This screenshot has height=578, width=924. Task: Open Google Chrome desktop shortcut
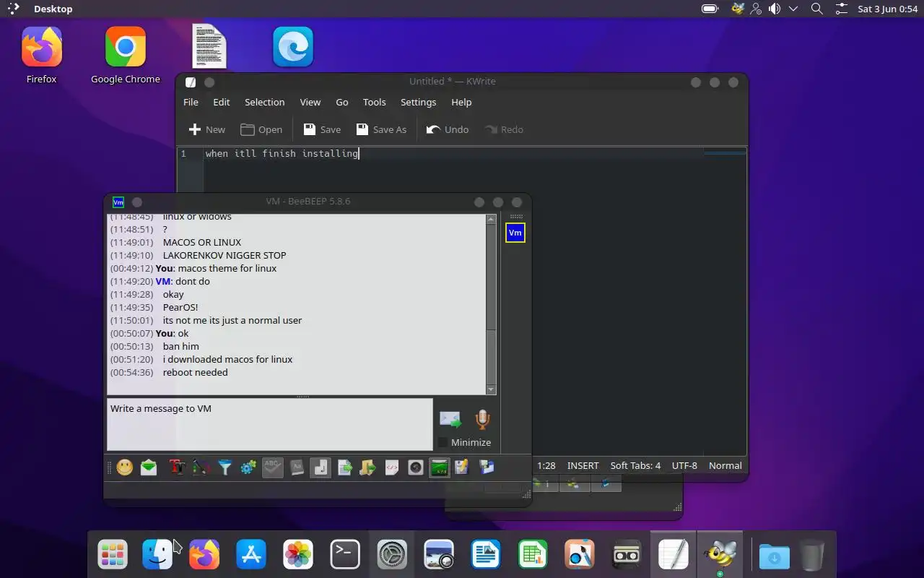(x=125, y=56)
